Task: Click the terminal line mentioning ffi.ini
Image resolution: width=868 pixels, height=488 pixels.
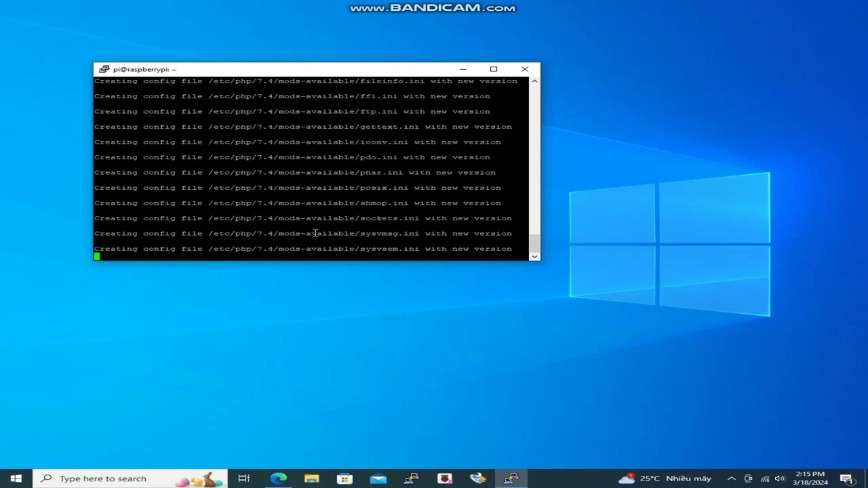Action: point(292,96)
